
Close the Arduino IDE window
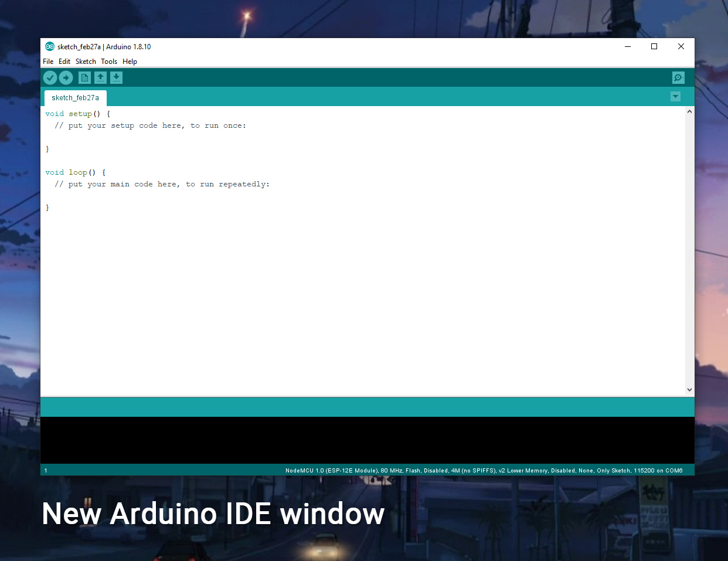(x=681, y=46)
